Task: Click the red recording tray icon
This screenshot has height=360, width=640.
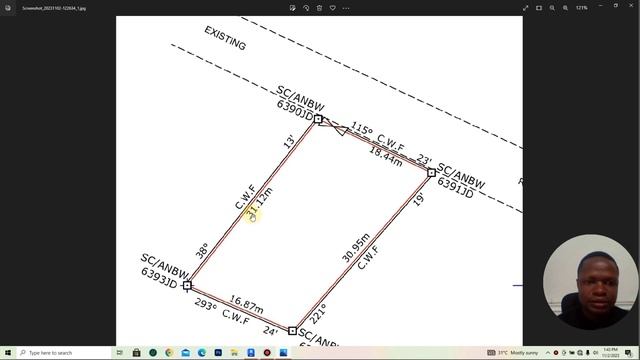Action: (556, 353)
